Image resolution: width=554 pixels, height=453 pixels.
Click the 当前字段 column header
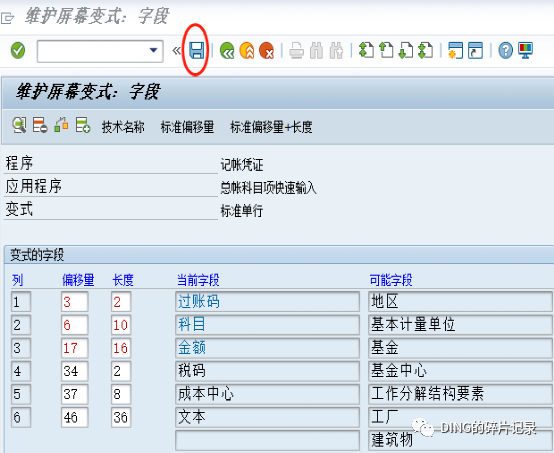click(x=198, y=280)
